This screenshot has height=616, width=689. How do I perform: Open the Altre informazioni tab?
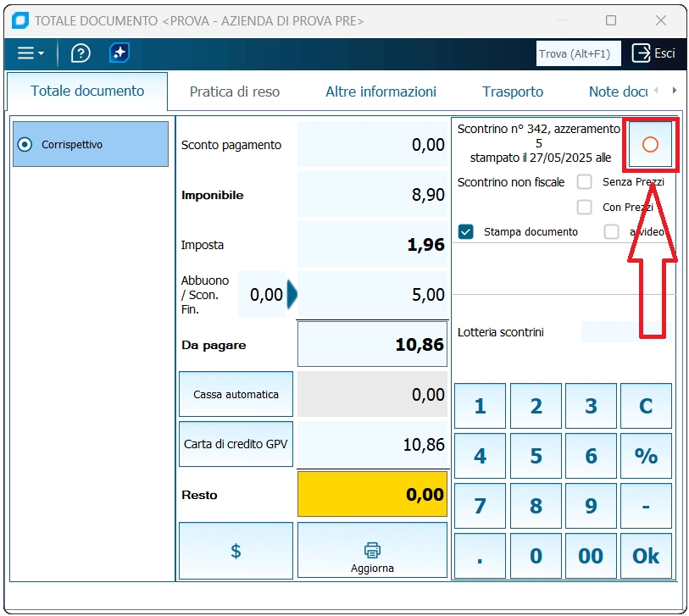pos(381,92)
